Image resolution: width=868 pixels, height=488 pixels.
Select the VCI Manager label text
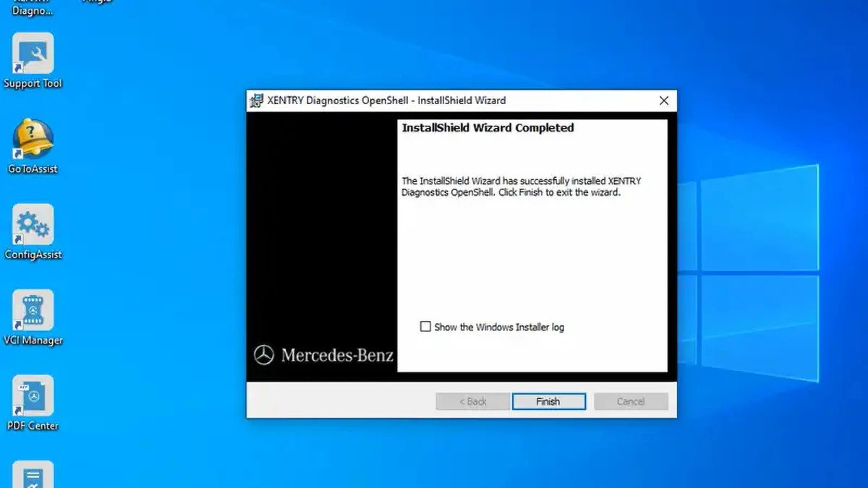[x=33, y=341]
